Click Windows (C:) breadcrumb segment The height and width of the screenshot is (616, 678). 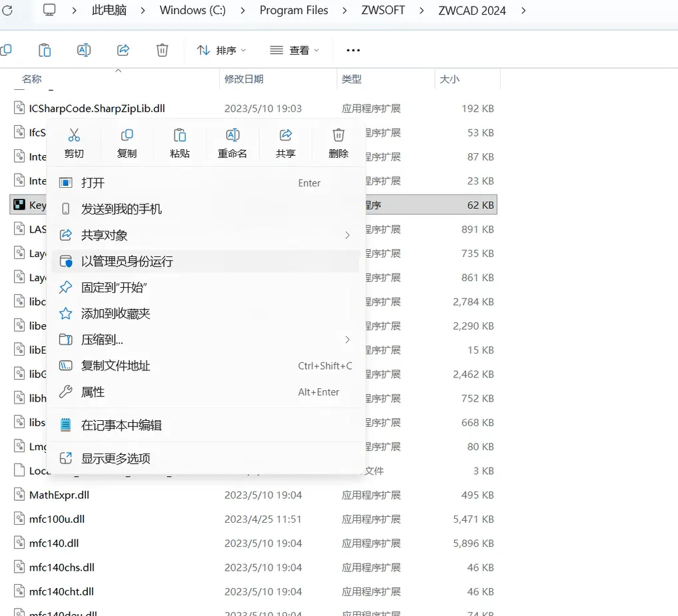tap(192, 10)
